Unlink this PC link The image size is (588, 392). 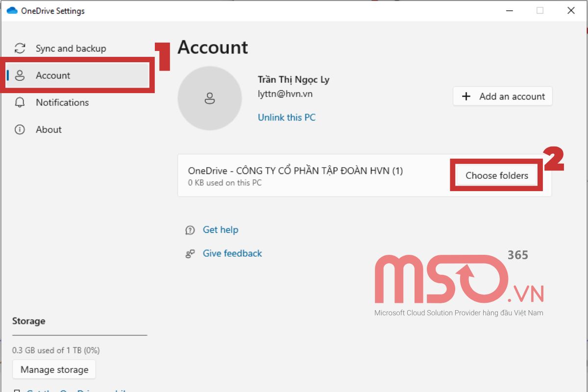pos(287,118)
